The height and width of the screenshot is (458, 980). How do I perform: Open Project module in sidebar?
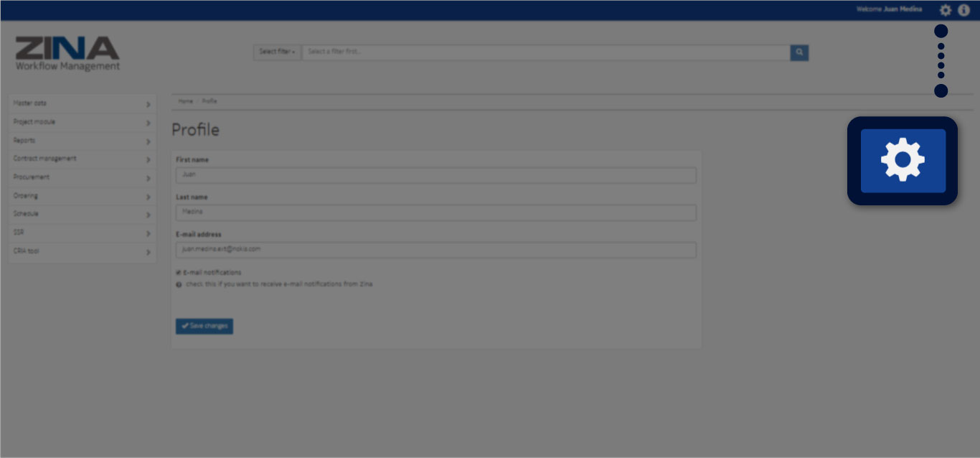(34, 122)
